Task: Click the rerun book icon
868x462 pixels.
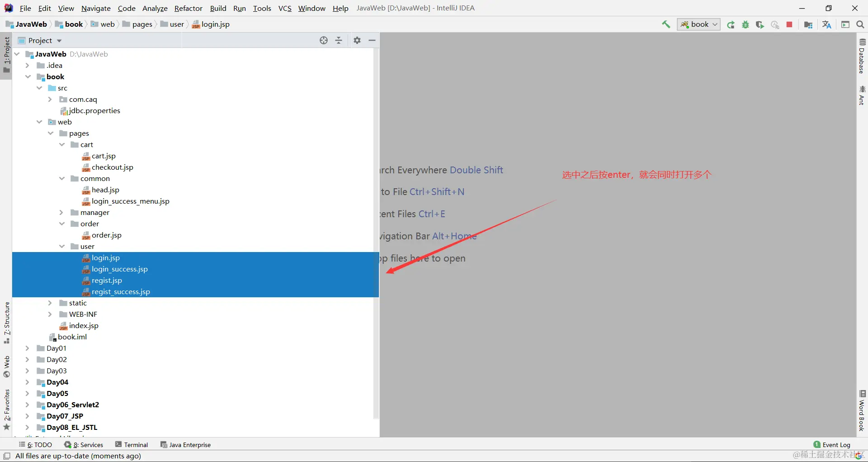Action: point(731,25)
